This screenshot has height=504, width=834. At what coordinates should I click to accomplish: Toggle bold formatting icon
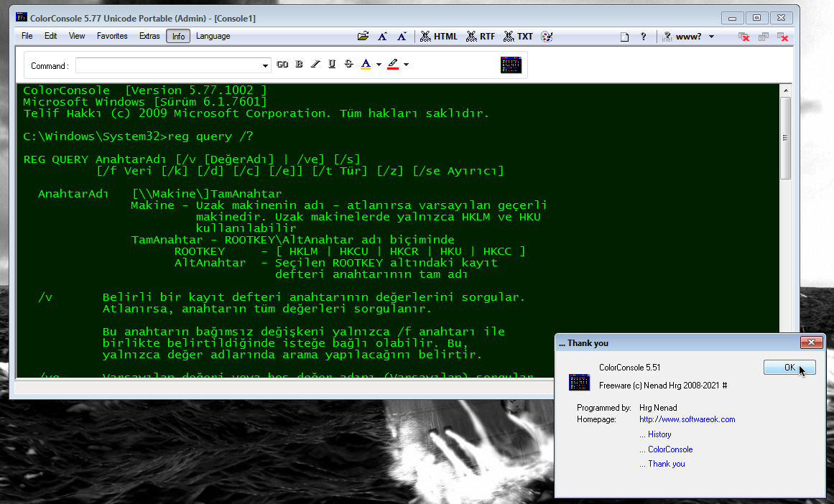(299, 65)
